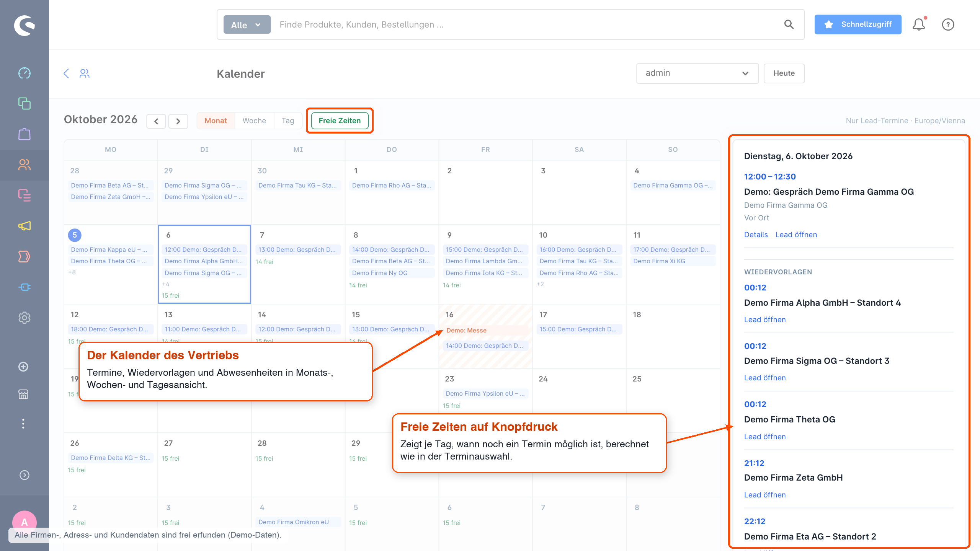Click the notifications bell icon
This screenshot has width=980, height=551.
coord(918,24)
